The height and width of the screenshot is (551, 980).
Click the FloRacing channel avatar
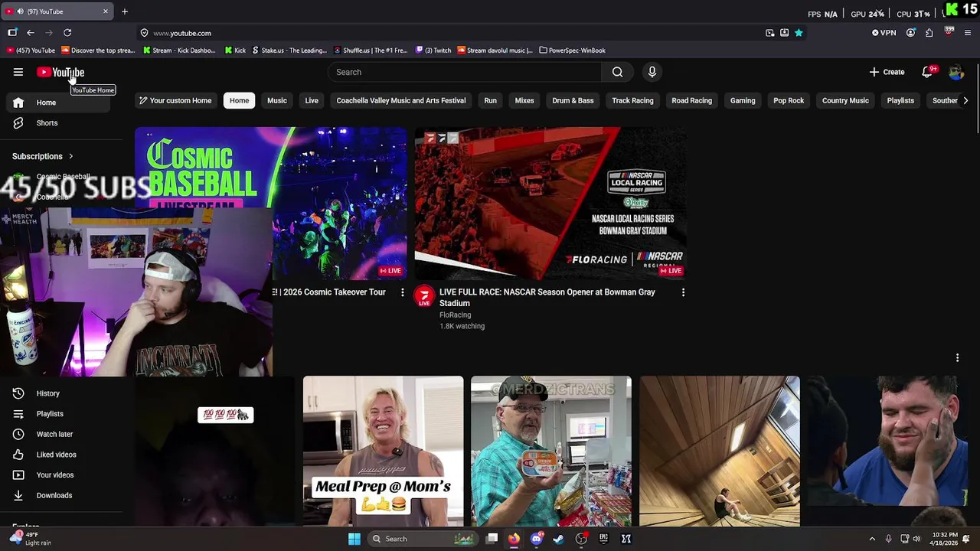pyautogui.click(x=424, y=296)
